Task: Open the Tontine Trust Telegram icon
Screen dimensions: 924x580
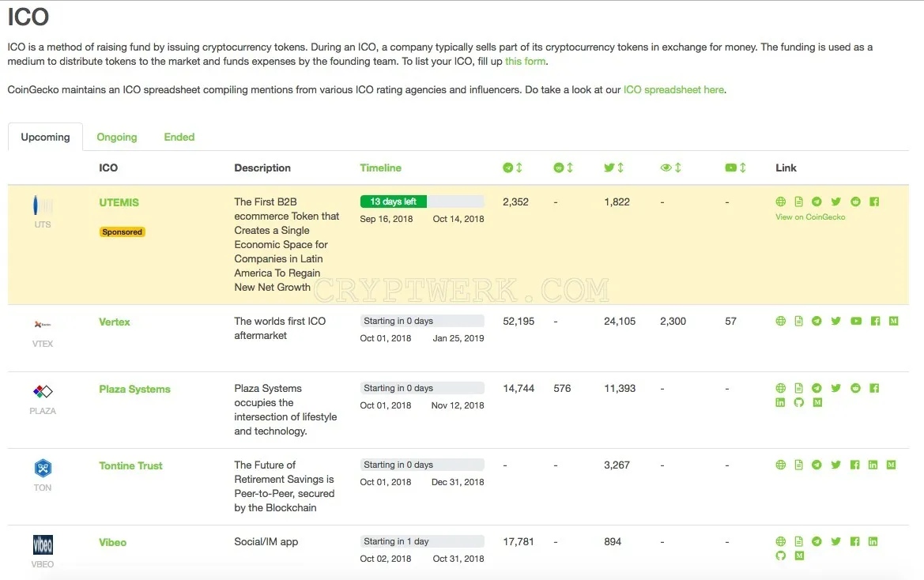Action: (817, 465)
